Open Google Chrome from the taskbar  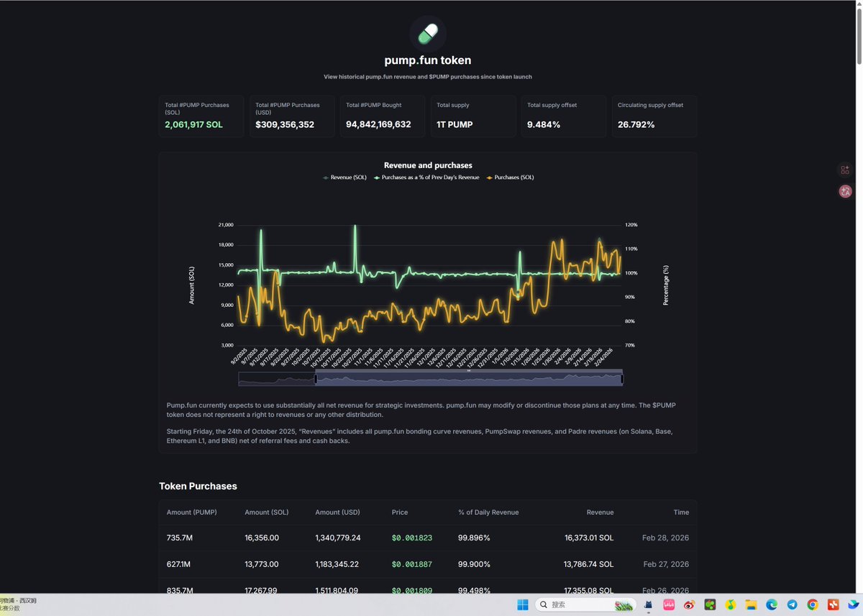pos(813,605)
